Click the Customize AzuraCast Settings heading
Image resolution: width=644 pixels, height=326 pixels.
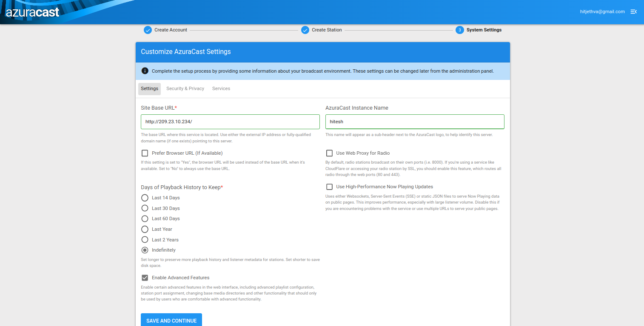186,52
